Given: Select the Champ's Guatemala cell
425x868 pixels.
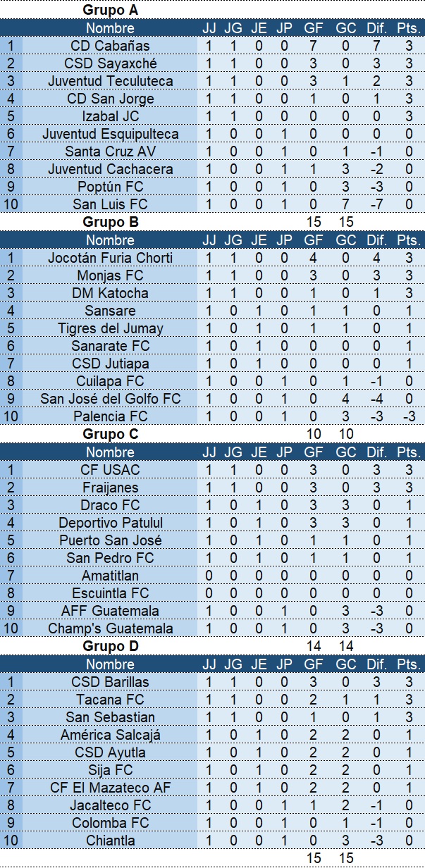Looking at the screenshot, I should (110, 628).
